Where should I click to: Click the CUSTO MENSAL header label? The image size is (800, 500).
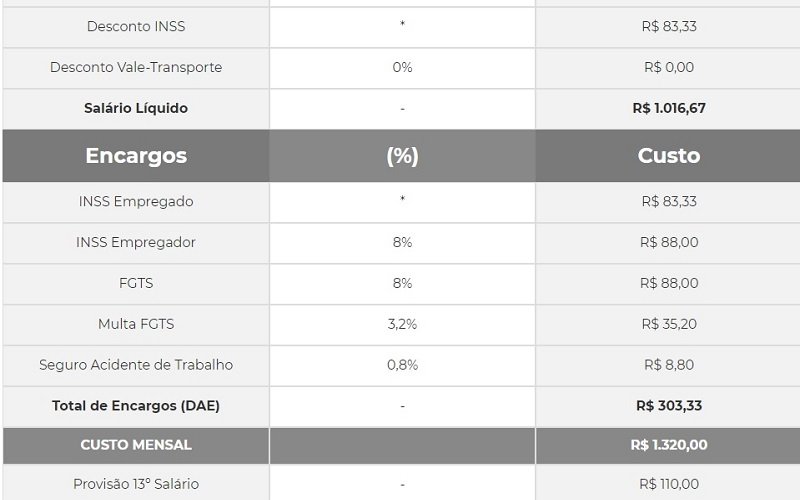click(136, 445)
